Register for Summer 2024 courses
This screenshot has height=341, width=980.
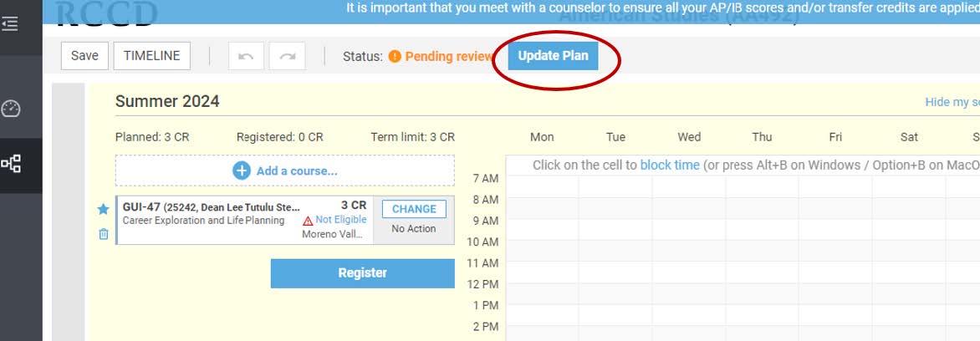click(363, 273)
